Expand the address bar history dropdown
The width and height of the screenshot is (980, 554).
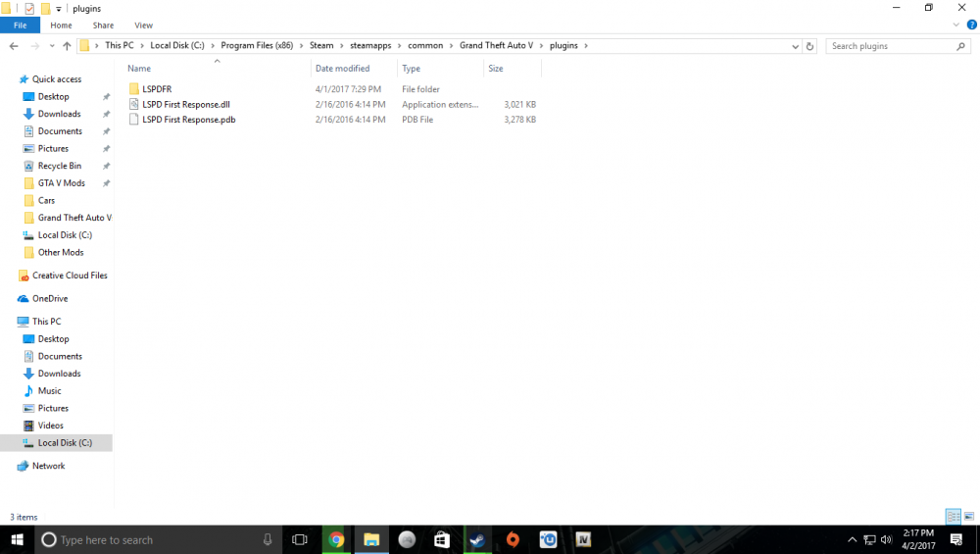(795, 46)
